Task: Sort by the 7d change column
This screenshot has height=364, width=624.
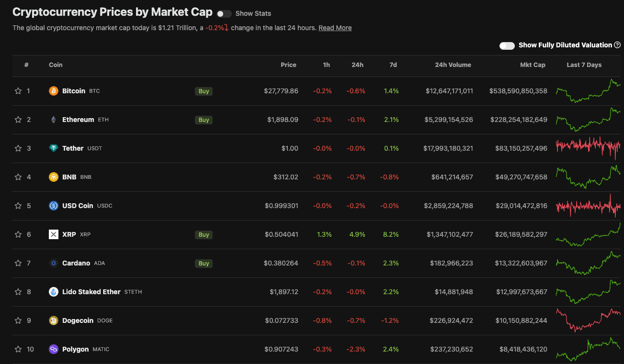Action: 393,65
